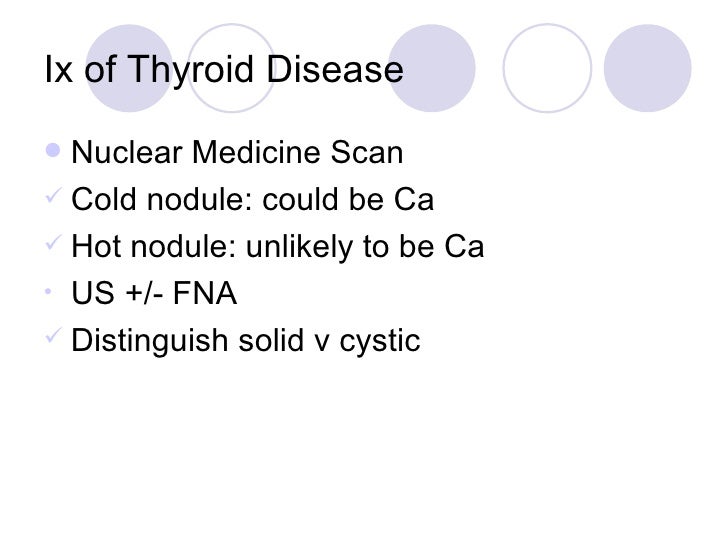Click the slide title Ix of Thyroid Disease

click(x=224, y=70)
